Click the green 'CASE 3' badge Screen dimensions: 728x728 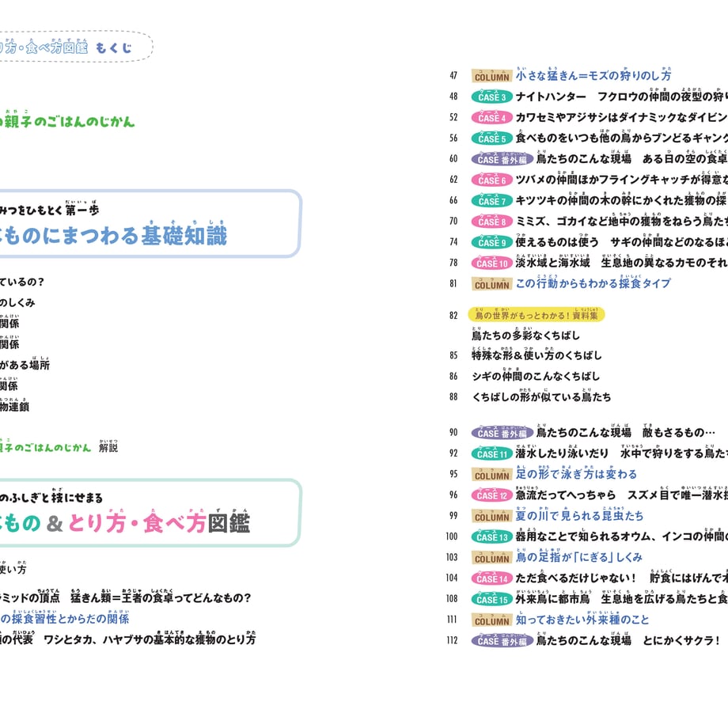[491, 97]
